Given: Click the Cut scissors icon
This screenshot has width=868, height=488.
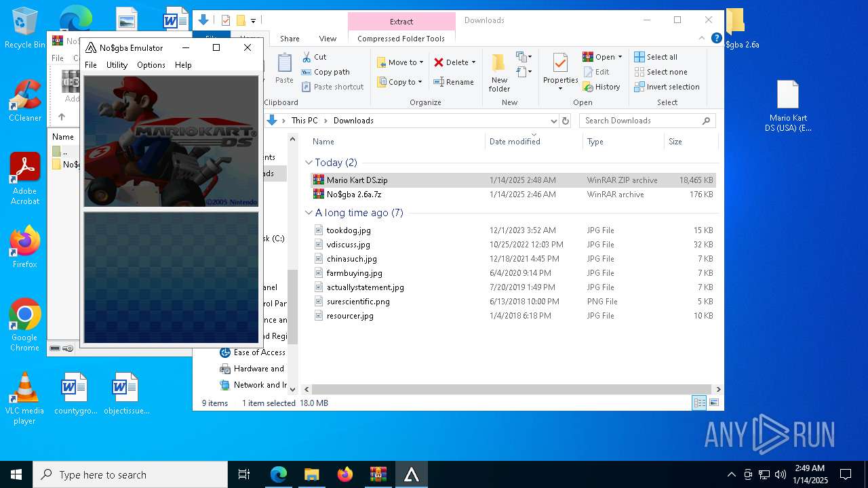Looking at the screenshot, I should tap(307, 57).
